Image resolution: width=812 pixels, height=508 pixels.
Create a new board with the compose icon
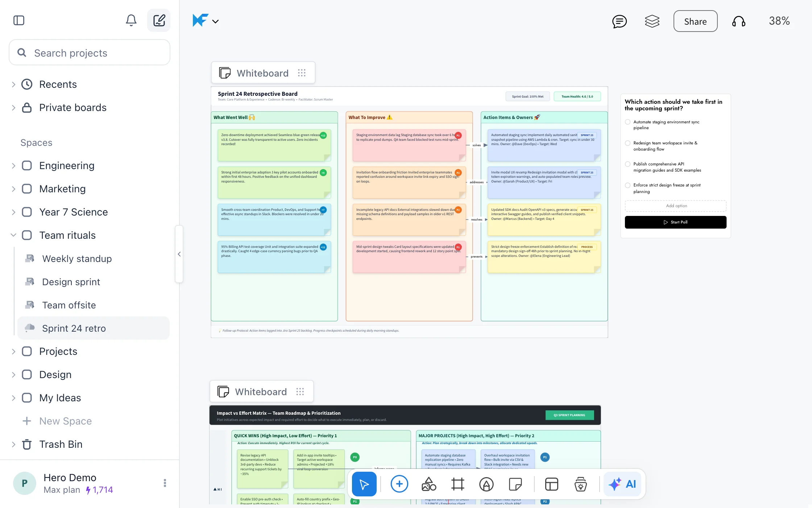tap(159, 20)
